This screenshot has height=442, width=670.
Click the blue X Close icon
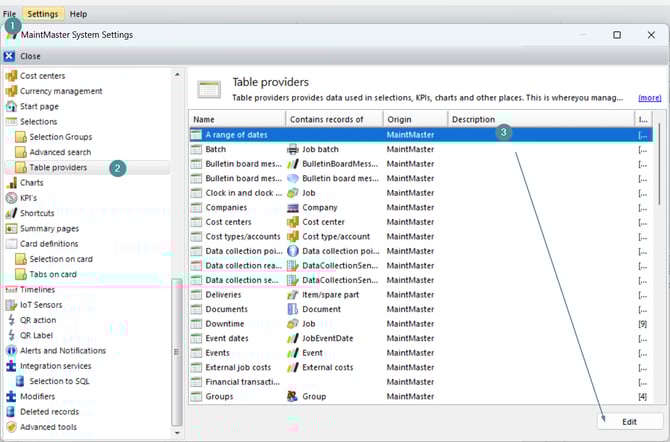(x=9, y=57)
